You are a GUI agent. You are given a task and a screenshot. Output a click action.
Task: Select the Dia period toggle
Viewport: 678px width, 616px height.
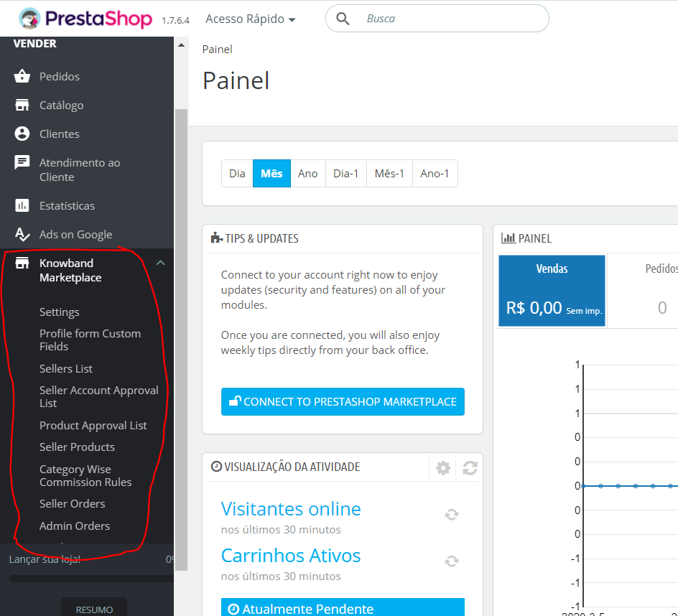(237, 174)
